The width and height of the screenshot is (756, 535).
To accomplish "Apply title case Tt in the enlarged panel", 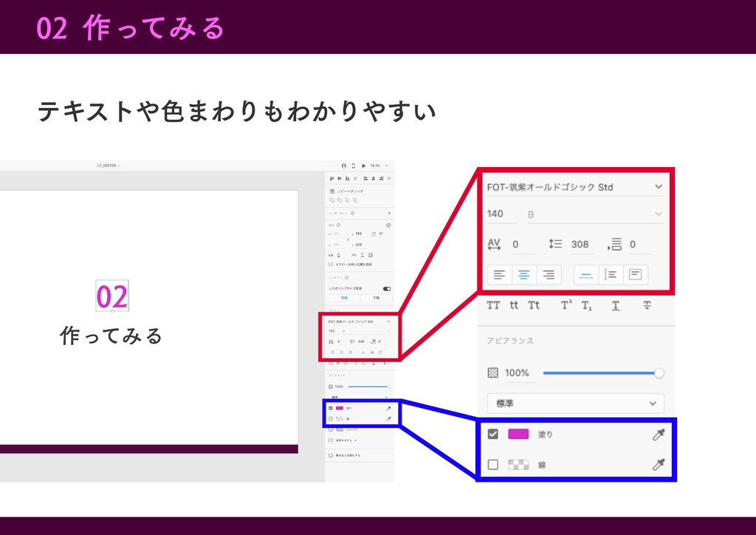I will coord(534,305).
